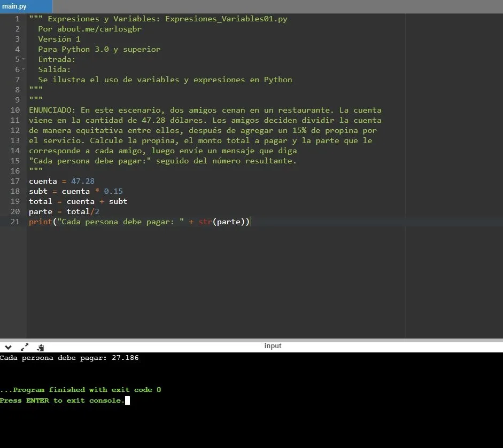Fold code at line 5 arrow
Image resolution: width=503 pixels, height=448 pixels.
[x=24, y=59]
